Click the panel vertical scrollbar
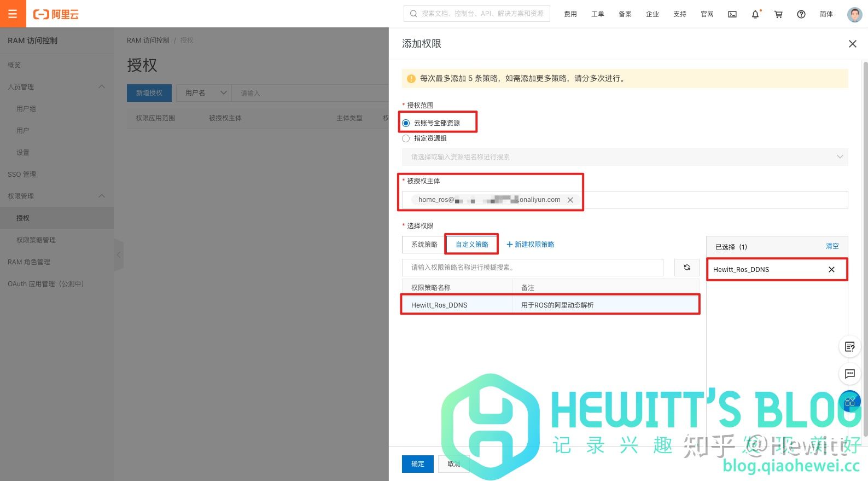868x481 pixels. [x=865, y=249]
